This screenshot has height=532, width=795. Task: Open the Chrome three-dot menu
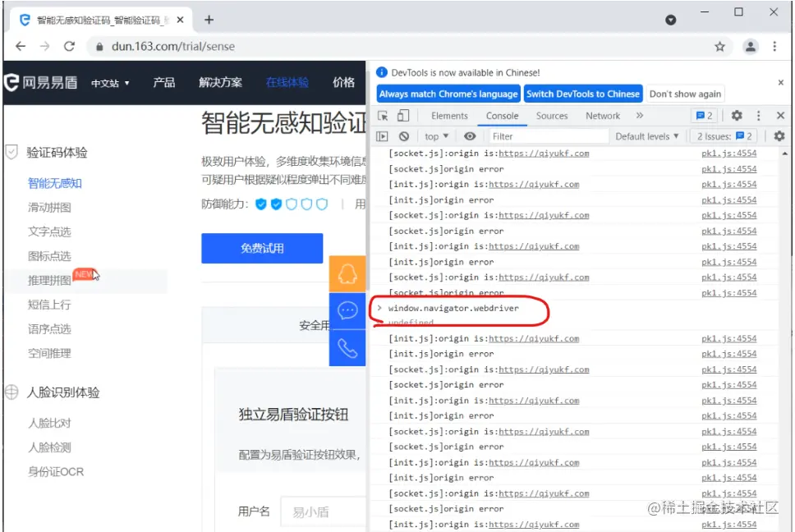(774, 47)
